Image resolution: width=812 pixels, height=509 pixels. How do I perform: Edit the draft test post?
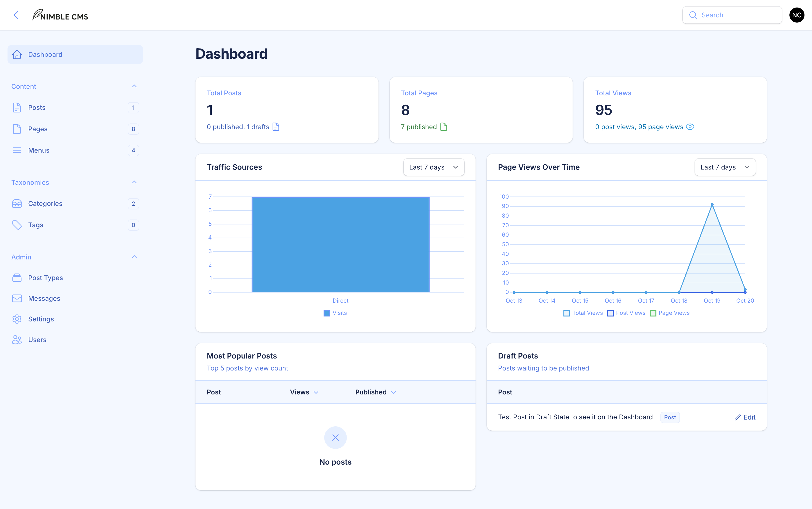[x=745, y=417]
